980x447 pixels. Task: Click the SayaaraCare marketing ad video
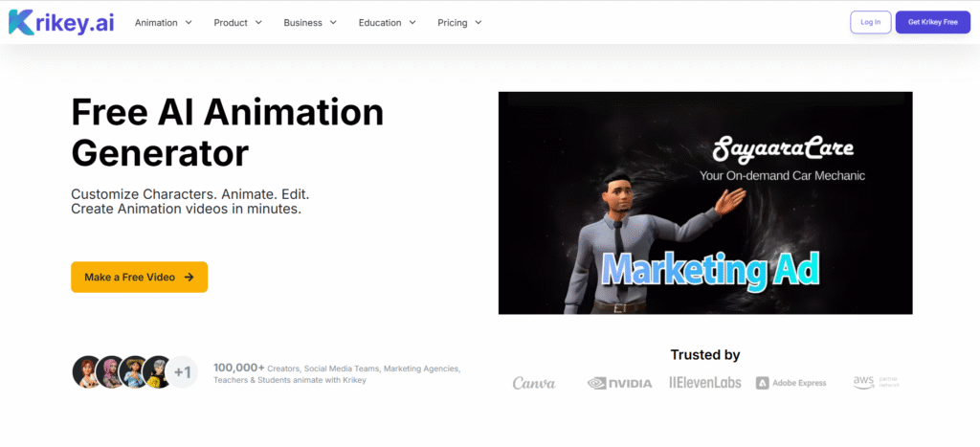coord(704,203)
